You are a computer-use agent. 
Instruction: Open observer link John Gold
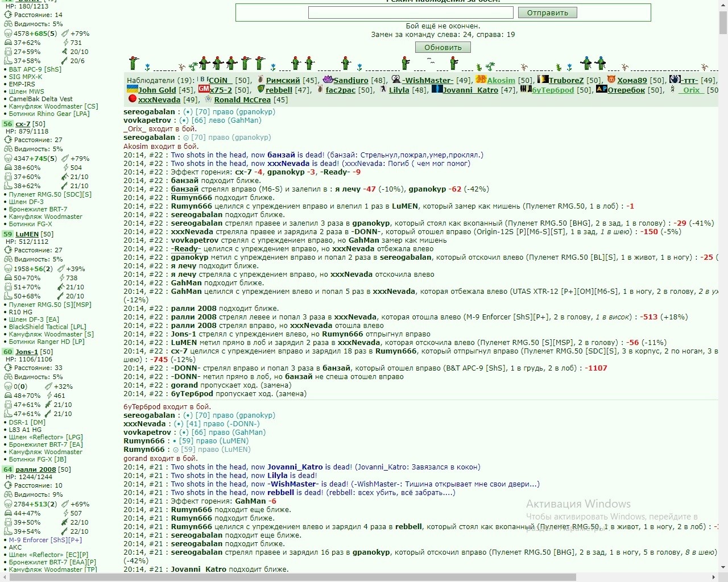(x=157, y=90)
